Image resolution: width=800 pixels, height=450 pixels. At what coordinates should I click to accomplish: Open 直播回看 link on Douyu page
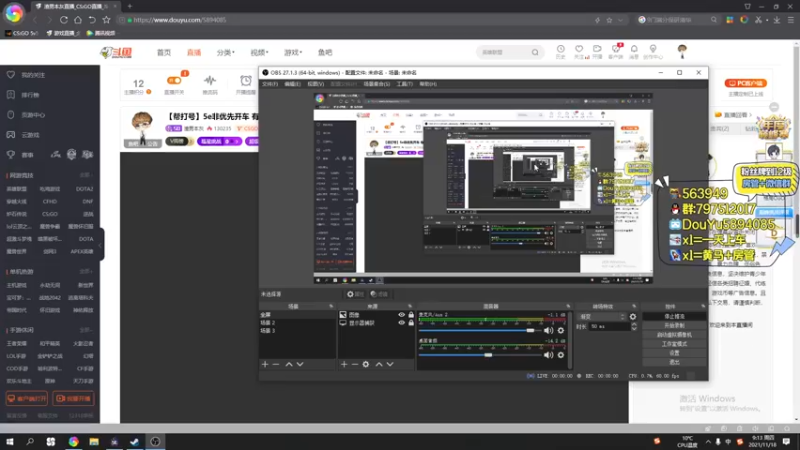point(734,115)
